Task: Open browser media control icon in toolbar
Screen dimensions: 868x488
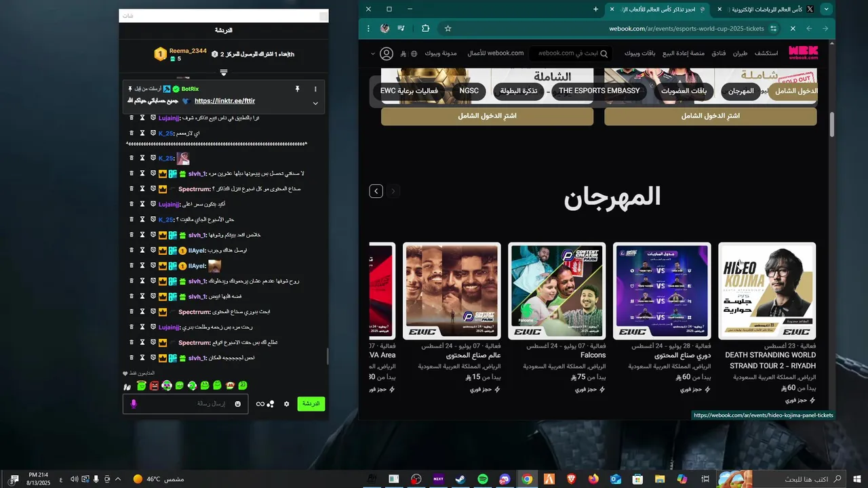Action: click(x=401, y=28)
